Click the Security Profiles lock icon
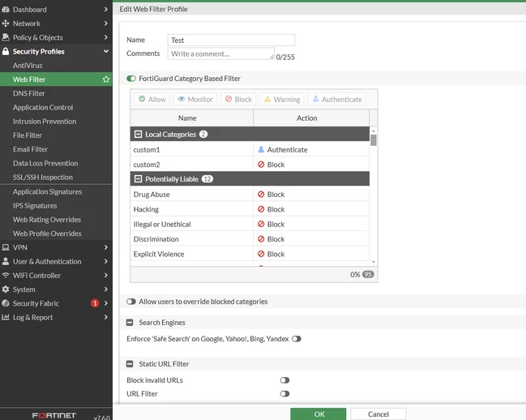This screenshot has width=526, height=420. pos(6,51)
